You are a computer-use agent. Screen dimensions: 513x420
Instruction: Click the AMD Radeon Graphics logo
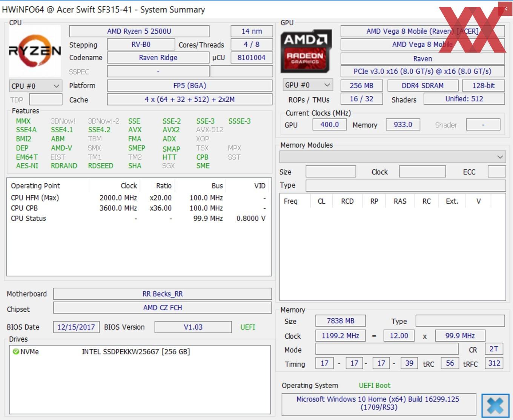(306, 51)
